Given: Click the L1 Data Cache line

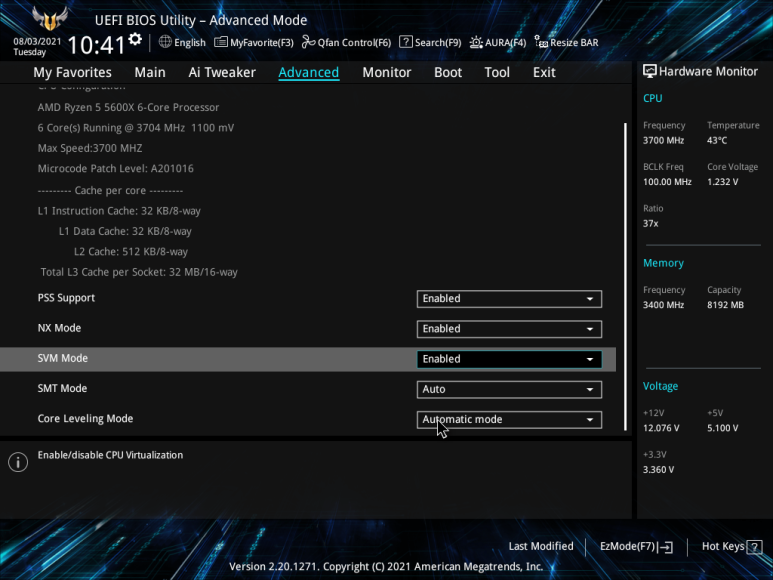Looking at the screenshot, I should (125, 231).
